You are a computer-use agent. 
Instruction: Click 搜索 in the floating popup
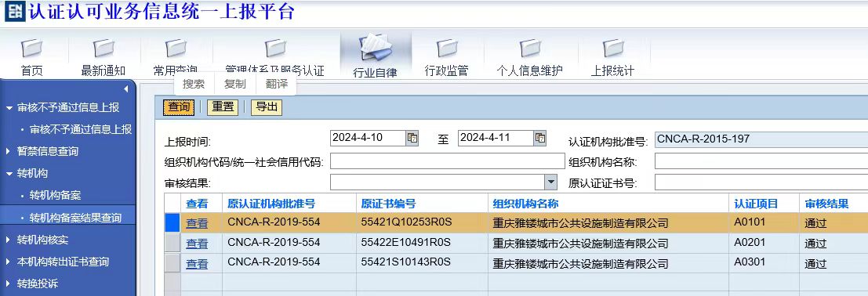194,84
